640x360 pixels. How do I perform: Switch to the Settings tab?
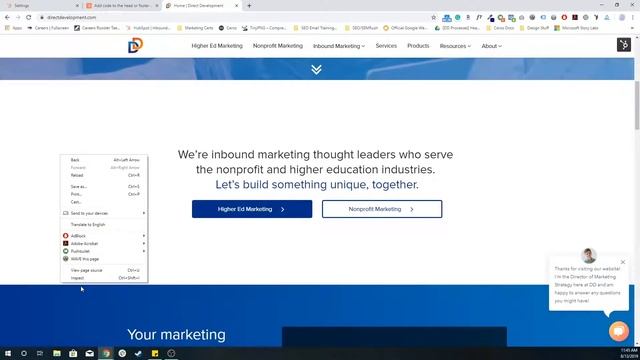coord(41,6)
